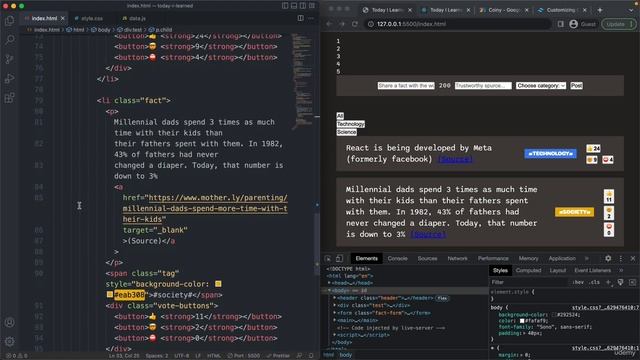
Task: Click the browser Forward arrow
Action: tap(342, 24)
